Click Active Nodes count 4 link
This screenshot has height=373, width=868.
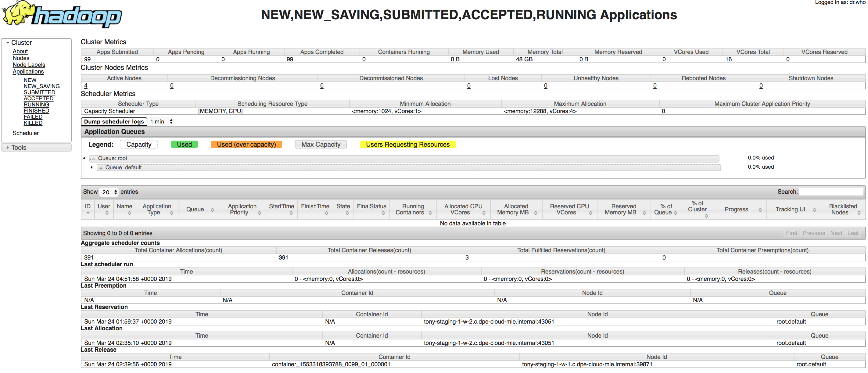86,86
